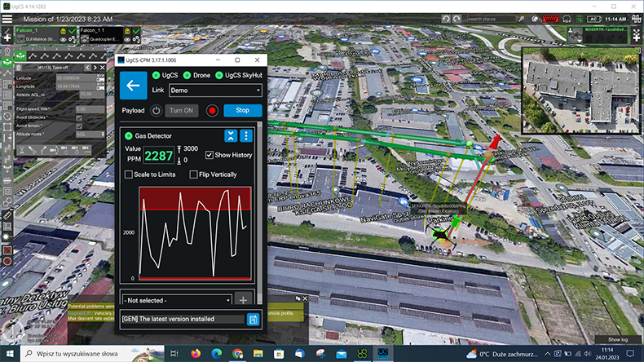The height and width of the screenshot is (362, 644).
Task: Expand the Not selected widget dropdown
Action: click(x=176, y=300)
